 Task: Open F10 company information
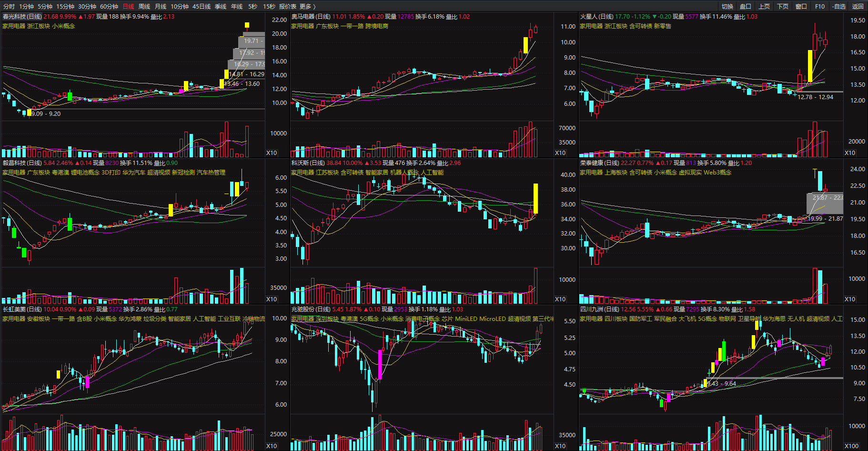click(820, 6)
